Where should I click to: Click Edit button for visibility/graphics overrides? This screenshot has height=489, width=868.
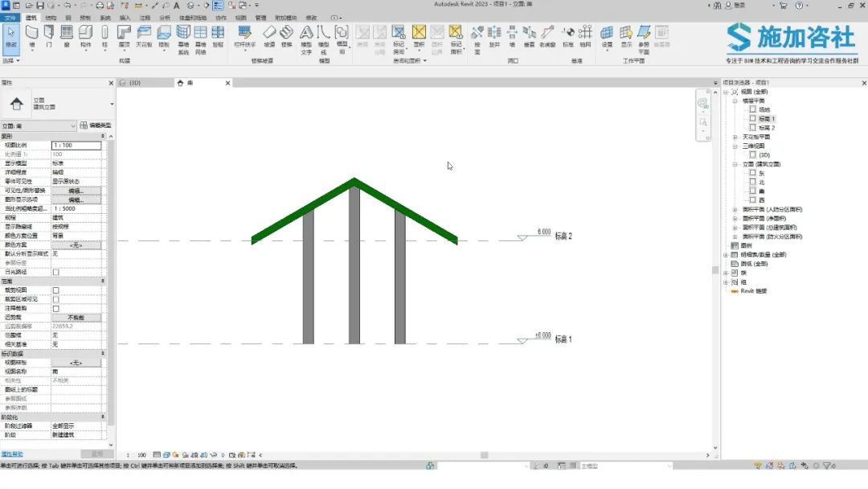pos(76,191)
